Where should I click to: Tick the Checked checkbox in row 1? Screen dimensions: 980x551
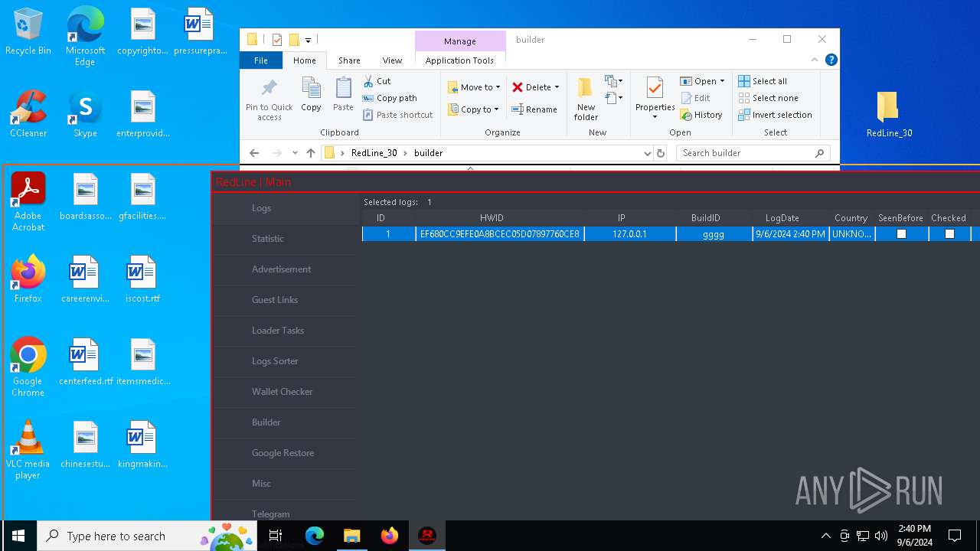coord(949,234)
